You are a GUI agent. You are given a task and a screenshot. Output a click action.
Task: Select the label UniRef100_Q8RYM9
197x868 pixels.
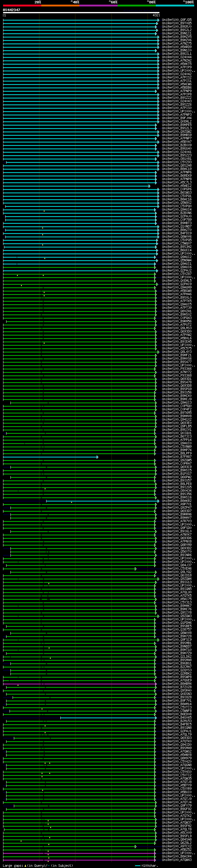pos(177,545)
